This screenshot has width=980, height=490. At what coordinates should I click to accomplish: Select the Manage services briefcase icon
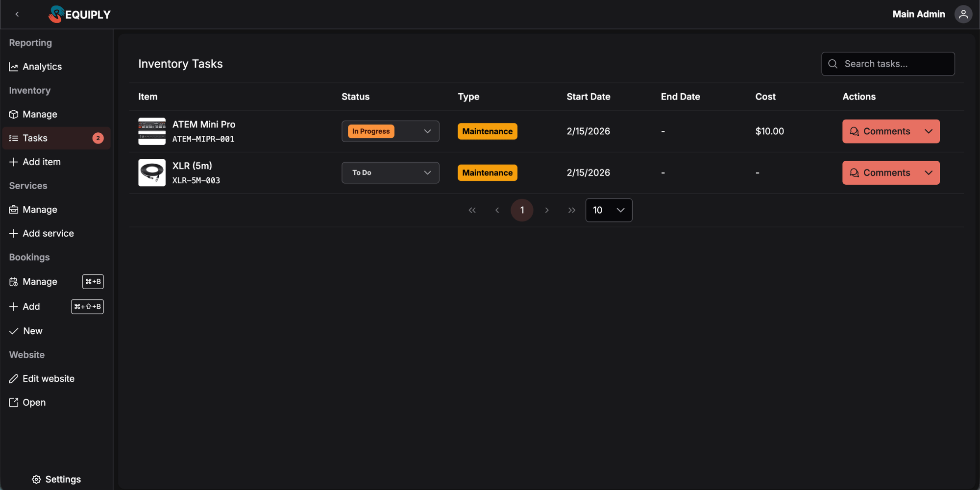[x=14, y=209]
